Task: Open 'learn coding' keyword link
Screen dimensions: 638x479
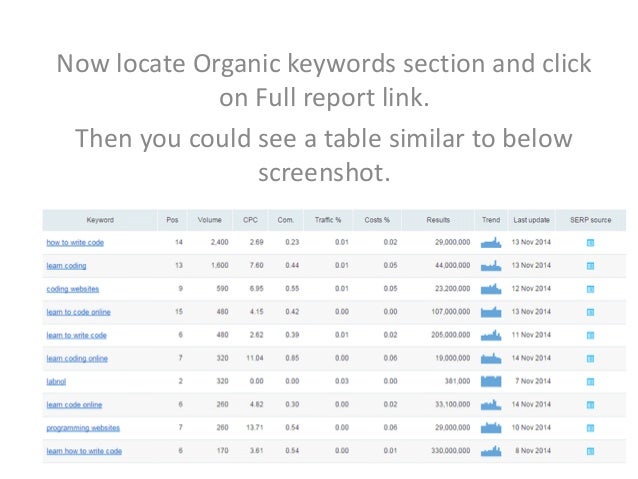Action: click(x=66, y=266)
